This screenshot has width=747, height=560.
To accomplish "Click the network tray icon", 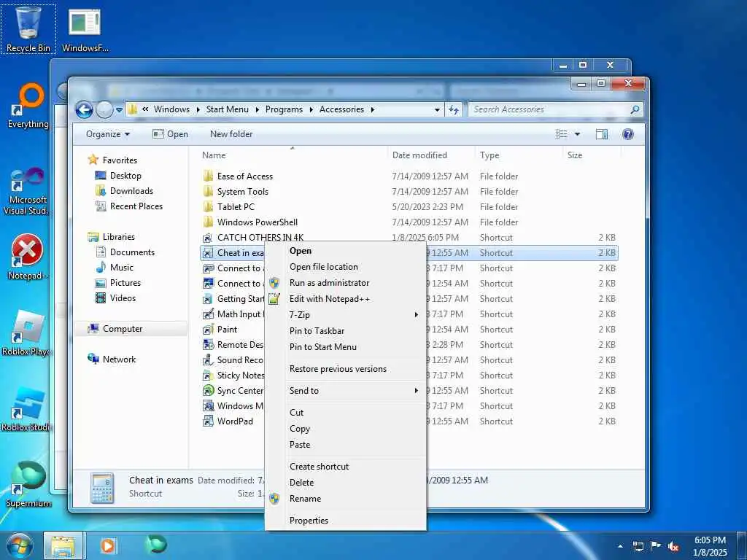I will coord(638,546).
